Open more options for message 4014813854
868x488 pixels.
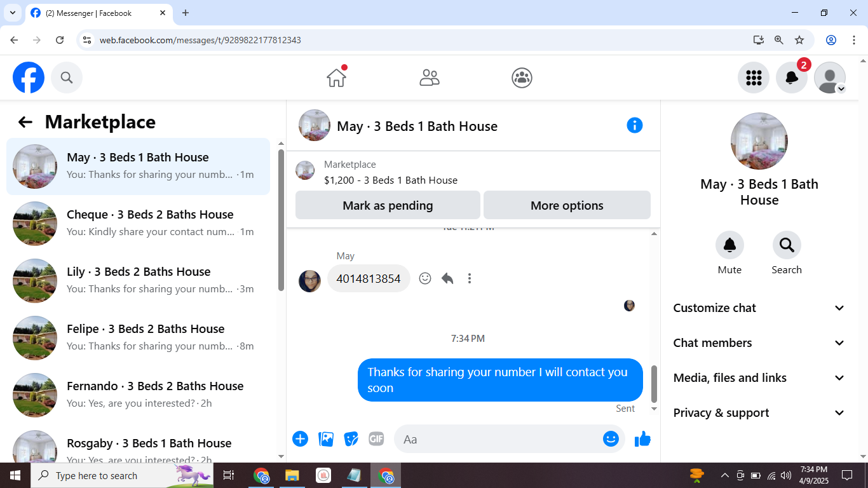click(x=470, y=278)
